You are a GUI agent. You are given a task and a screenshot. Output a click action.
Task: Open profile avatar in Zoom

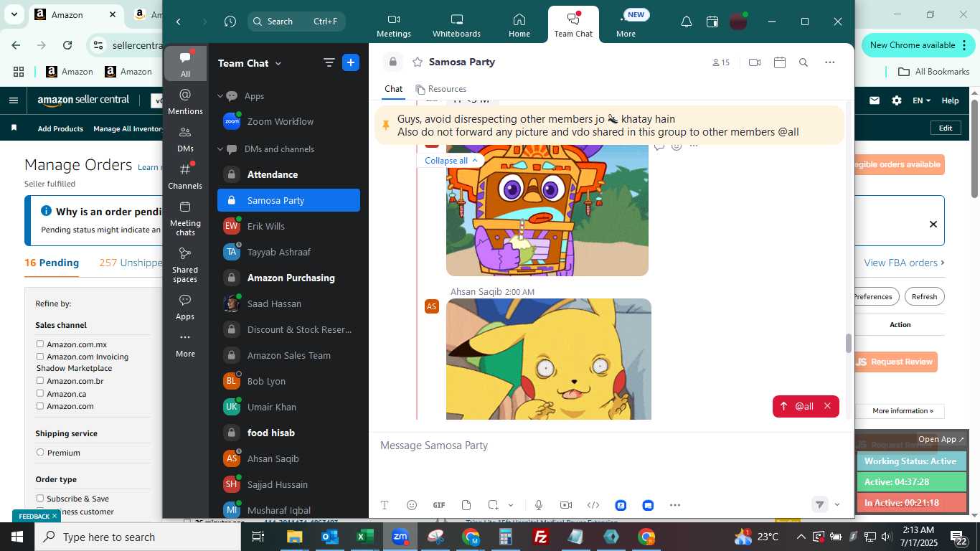[738, 22]
